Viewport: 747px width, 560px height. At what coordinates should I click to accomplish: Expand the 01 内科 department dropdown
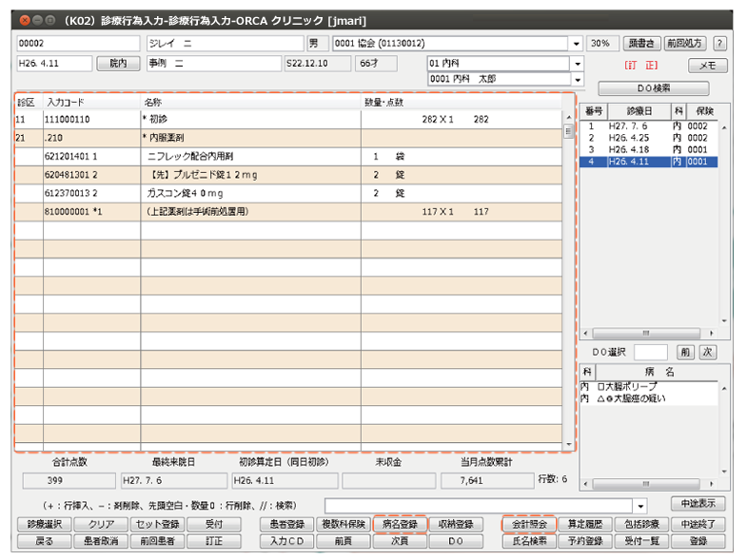point(576,64)
